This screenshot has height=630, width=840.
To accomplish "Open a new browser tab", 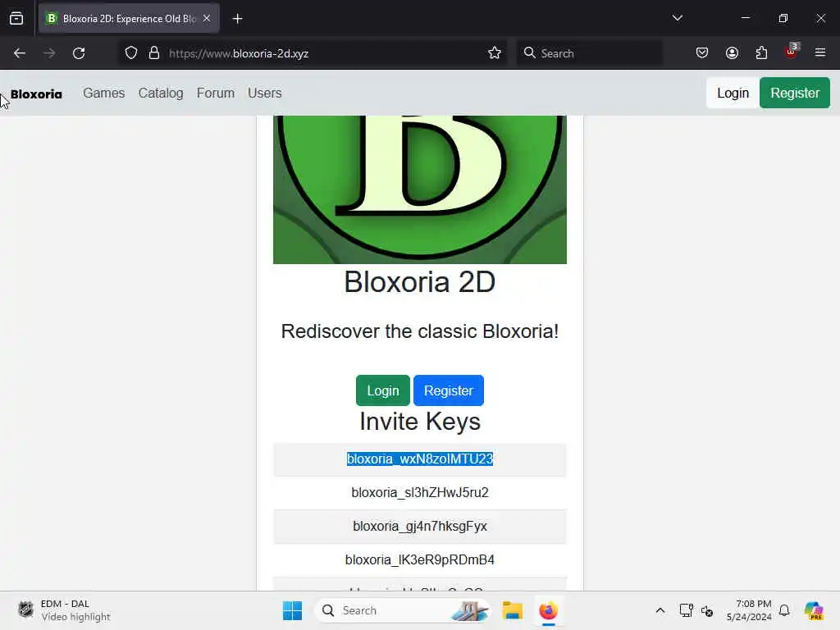I will pos(237,19).
